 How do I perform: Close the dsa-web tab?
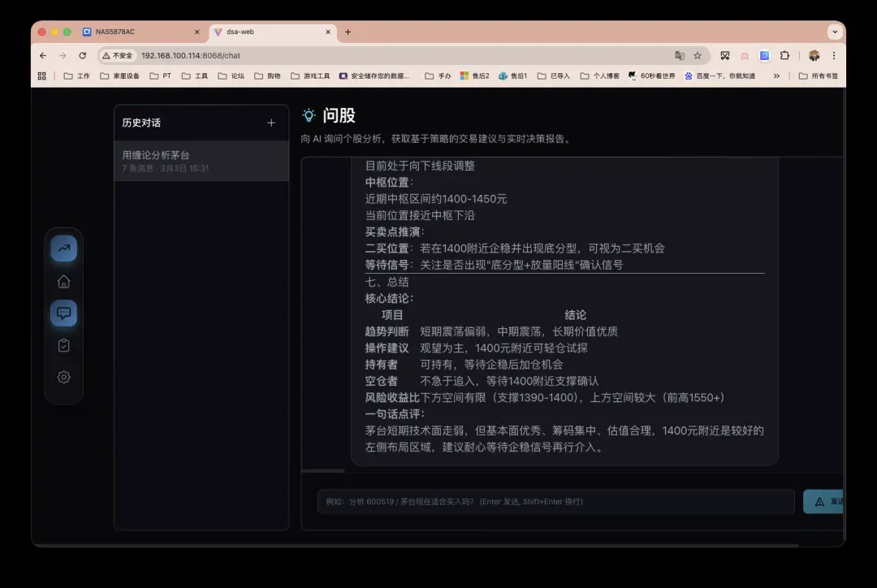[328, 32]
